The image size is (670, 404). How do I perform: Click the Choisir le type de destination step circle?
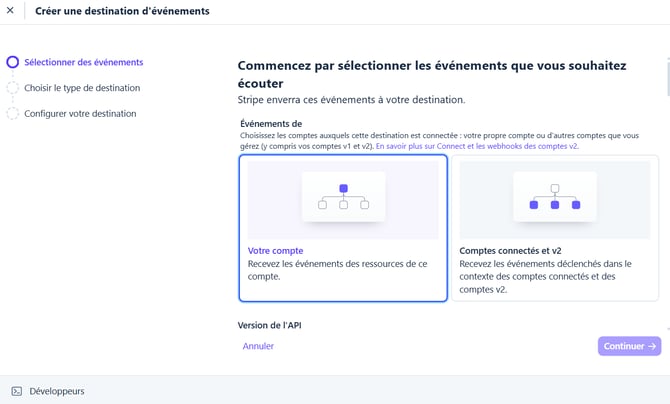[12, 88]
